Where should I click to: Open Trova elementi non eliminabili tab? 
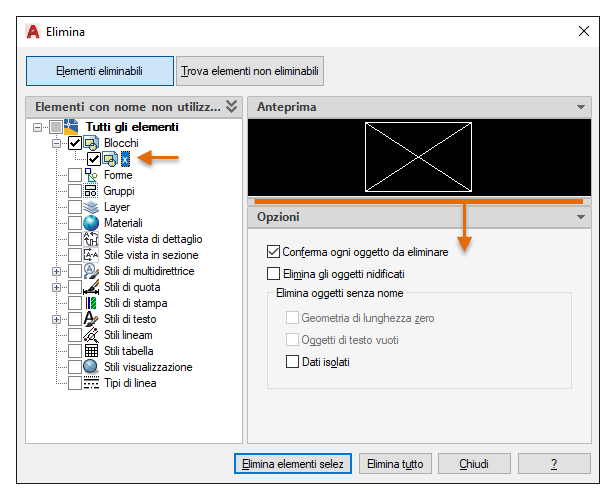[250, 71]
